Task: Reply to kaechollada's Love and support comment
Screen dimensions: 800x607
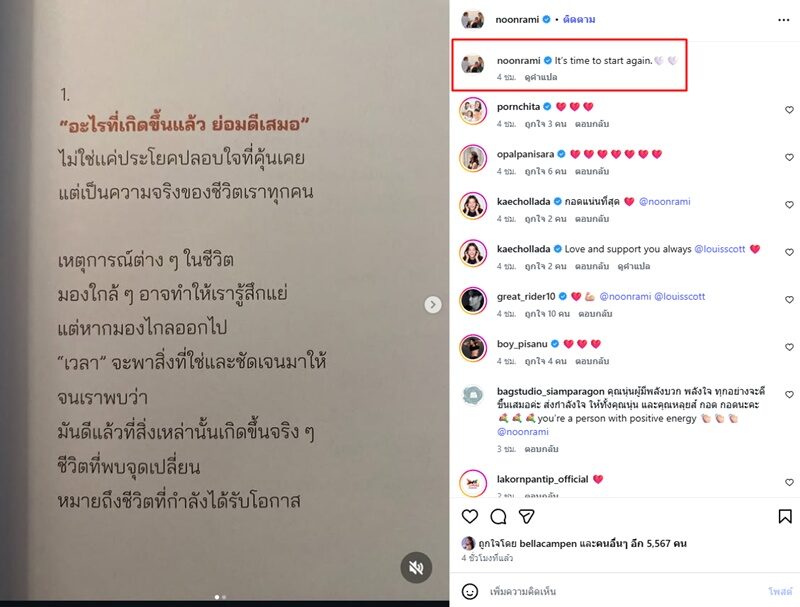Action: coord(592,266)
